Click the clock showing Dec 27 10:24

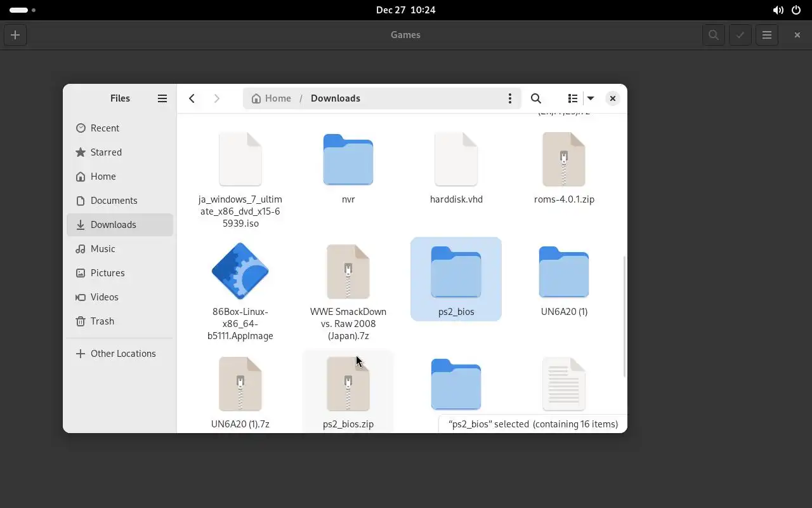pos(405,10)
